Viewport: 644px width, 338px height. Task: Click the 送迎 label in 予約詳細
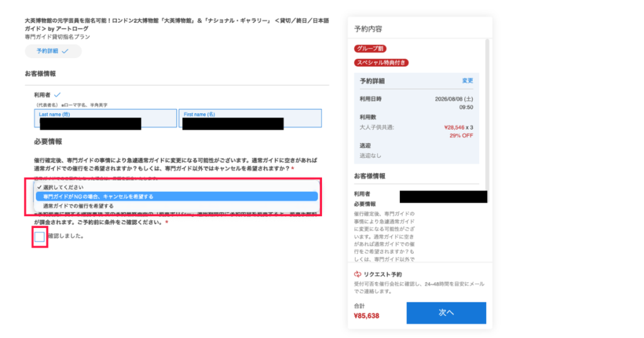(365, 146)
